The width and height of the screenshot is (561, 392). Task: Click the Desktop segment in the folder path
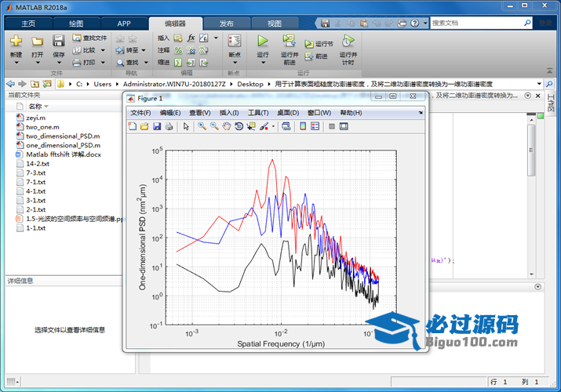(x=250, y=84)
